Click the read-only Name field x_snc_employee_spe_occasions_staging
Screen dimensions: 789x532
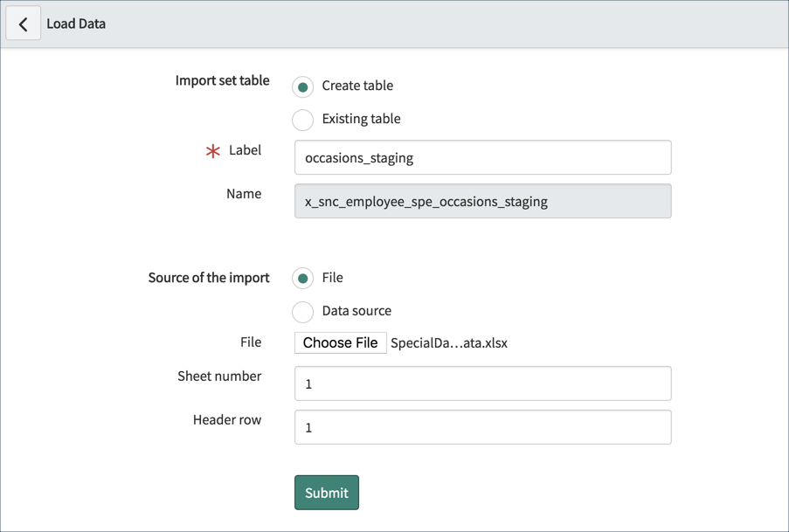click(482, 202)
